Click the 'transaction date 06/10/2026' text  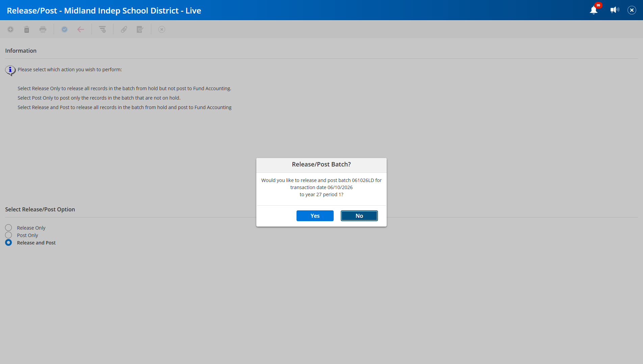point(321,187)
